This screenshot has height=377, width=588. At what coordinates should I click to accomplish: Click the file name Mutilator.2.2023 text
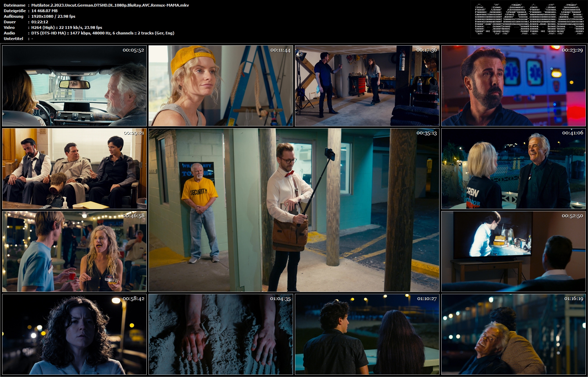point(110,5)
